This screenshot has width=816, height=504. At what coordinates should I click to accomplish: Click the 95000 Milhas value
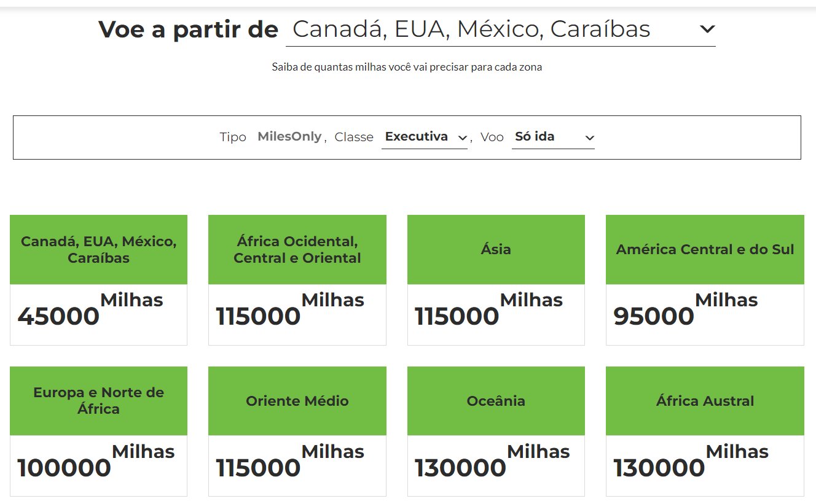click(686, 309)
